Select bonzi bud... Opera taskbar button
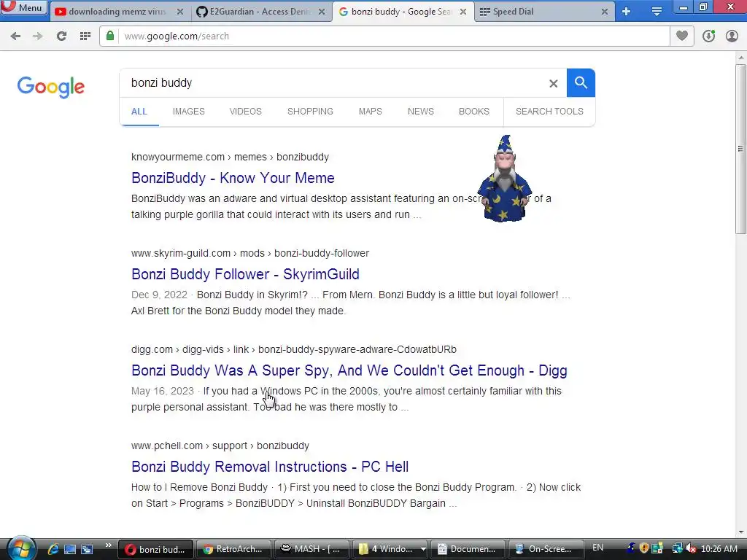 (x=155, y=549)
